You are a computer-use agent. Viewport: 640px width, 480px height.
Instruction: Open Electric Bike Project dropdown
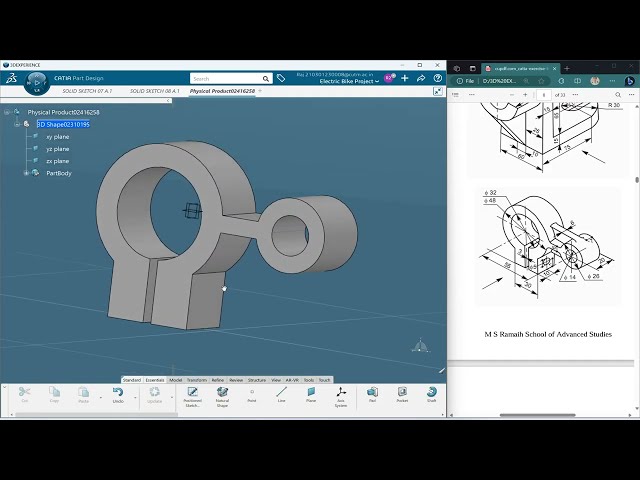pyautogui.click(x=349, y=81)
